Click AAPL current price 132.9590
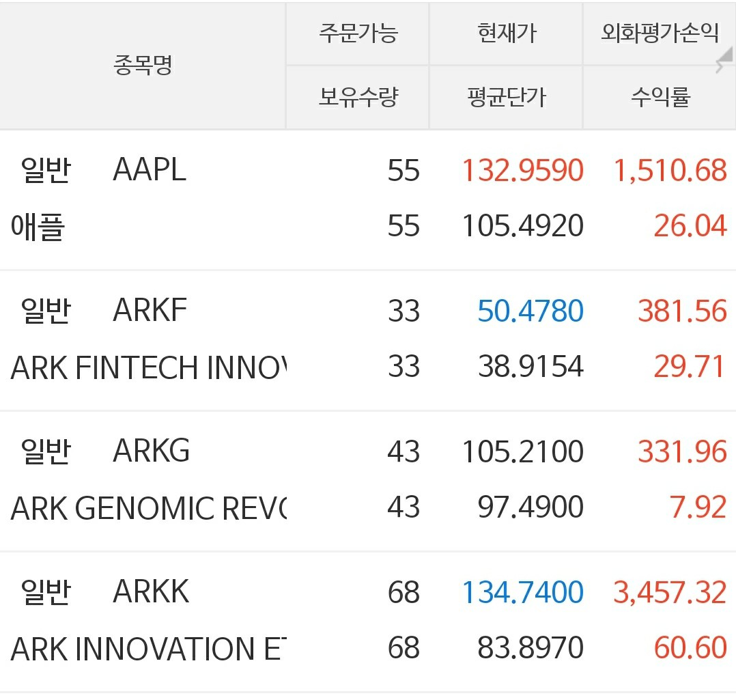Viewport: 736px width, 700px height. [523, 170]
